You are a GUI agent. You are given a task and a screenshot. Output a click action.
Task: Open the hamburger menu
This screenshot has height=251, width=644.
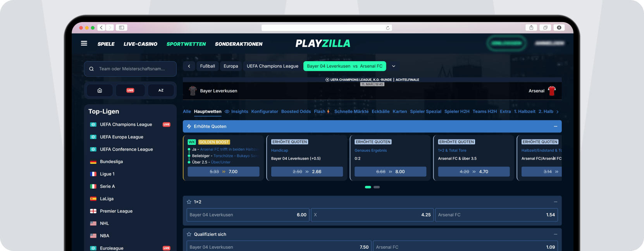84,43
